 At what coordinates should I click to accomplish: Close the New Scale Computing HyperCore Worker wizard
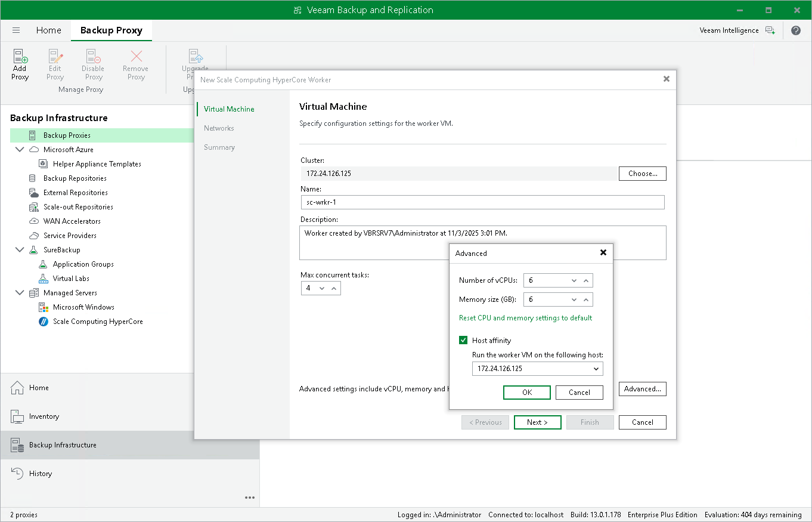click(x=667, y=79)
